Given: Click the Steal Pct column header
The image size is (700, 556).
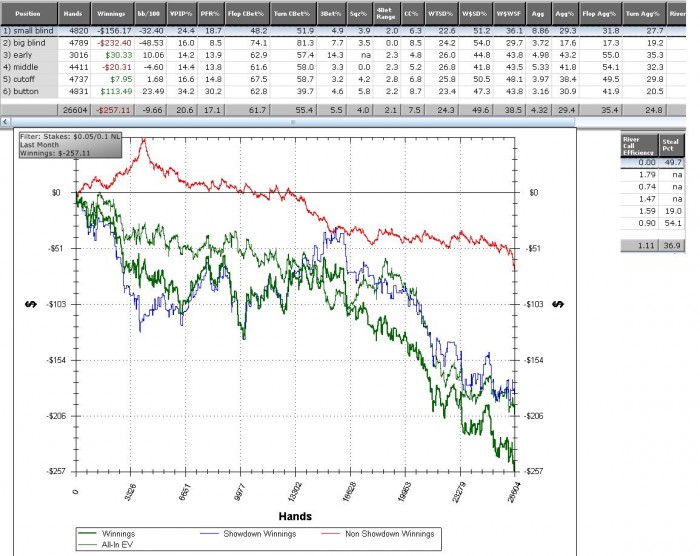Looking at the screenshot, I should 671,146.
